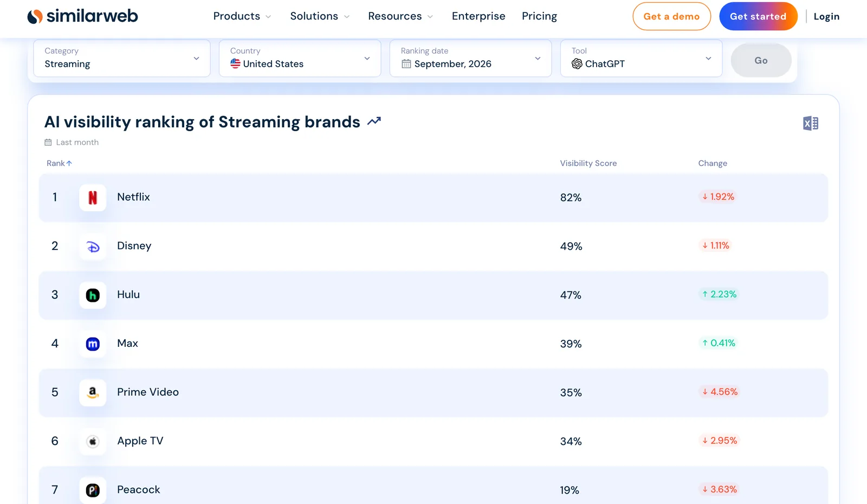Click the Peacock brand logo
Image resolution: width=867 pixels, height=504 pixels.
click(x=93, y=490)
